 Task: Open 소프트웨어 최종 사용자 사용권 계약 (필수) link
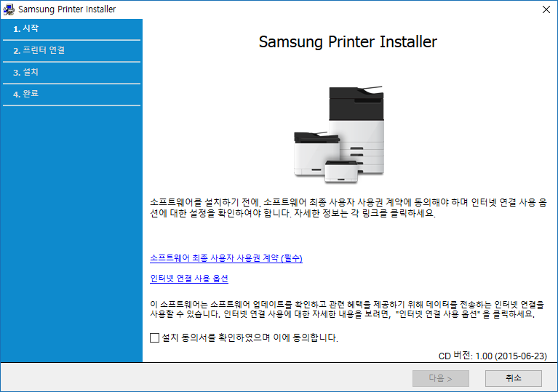tap(226, 258)
